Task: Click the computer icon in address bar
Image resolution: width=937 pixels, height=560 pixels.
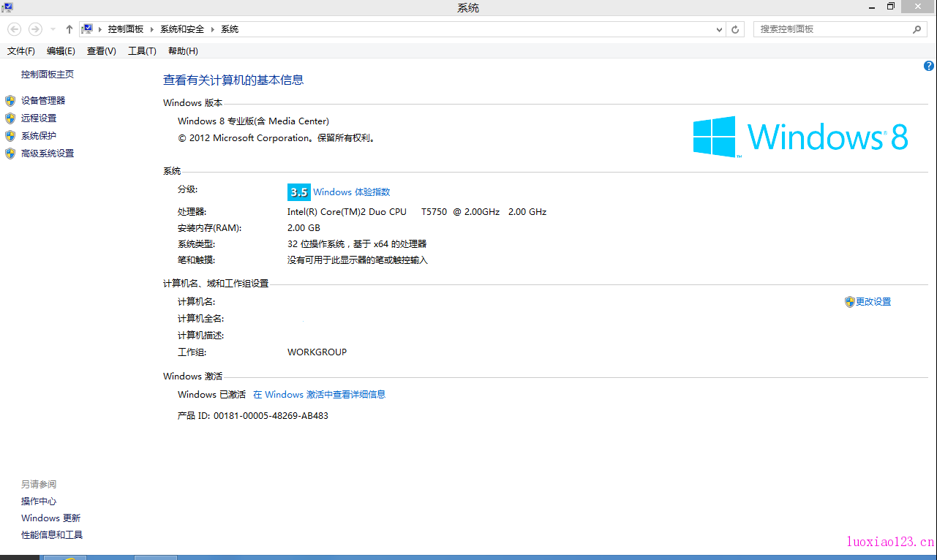Action: [x=88, y=29]
